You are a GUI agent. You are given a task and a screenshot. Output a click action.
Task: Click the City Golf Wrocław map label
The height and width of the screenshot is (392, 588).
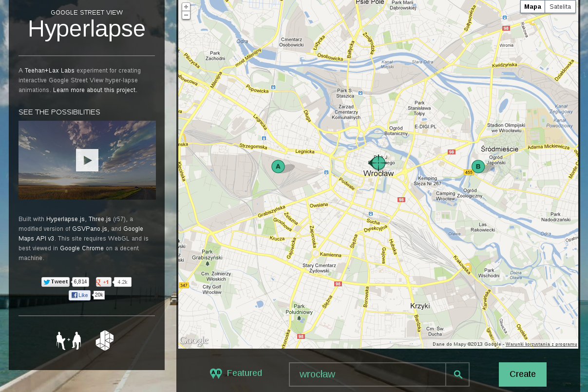[x=212, y=289]
